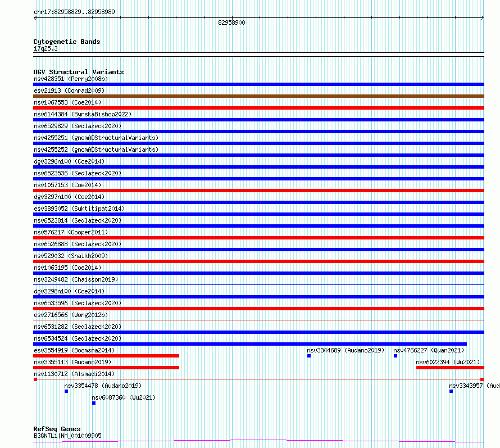Viewport: 500px width, 448px height.
Task: Select the Cytogenetic Bands track heading
Action: tap(67, 42)
